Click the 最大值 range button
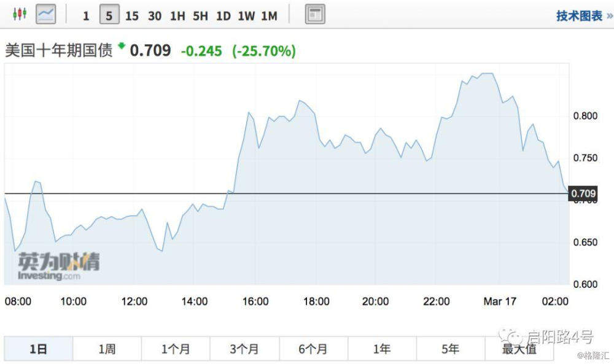 tap(519, 349)
